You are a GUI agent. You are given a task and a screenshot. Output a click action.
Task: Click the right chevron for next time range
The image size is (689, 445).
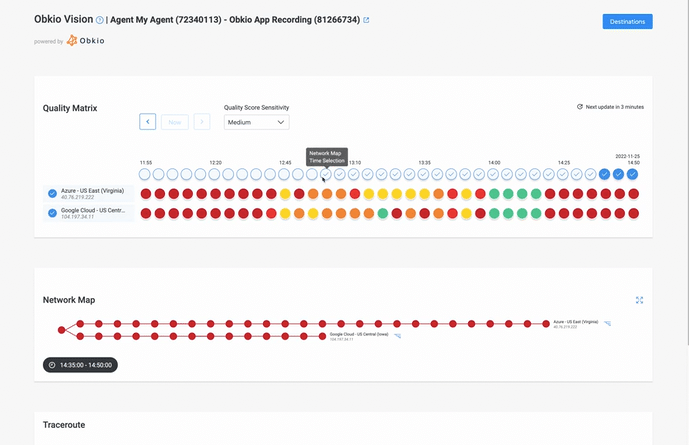202,122
